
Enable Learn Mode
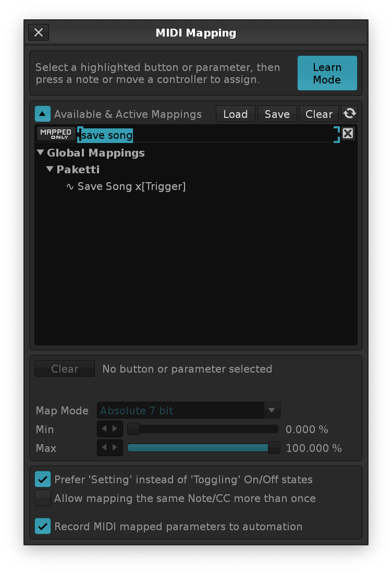pyautogui.click(x=327, y=74)
